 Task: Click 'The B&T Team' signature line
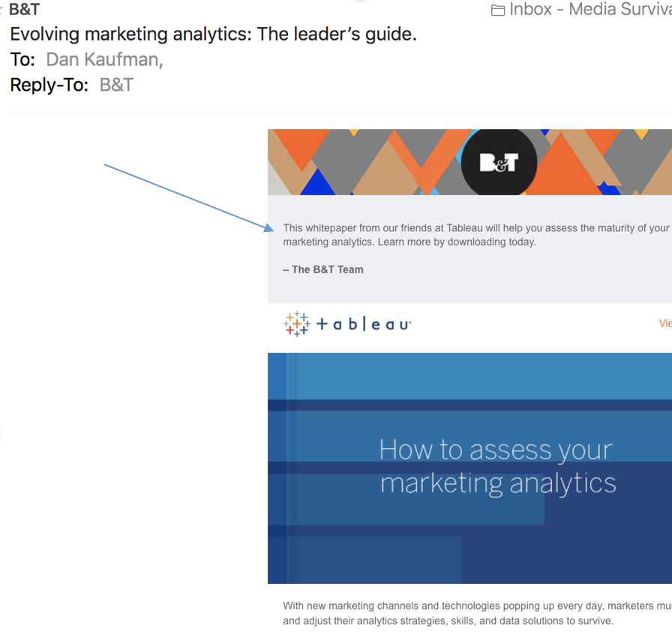(323, 269)
